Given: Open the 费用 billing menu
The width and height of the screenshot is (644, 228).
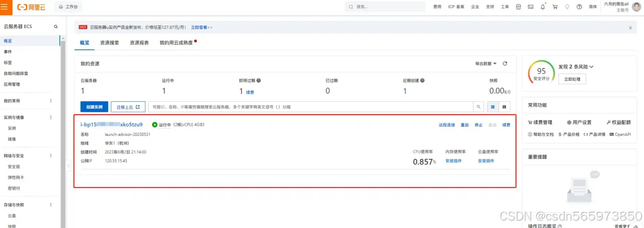Looking at the screenshot, I should pos(437,7).
